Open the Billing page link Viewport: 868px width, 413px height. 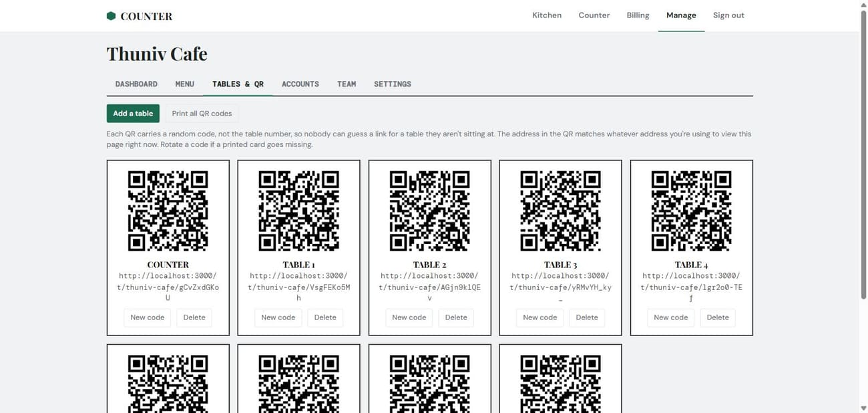click(638, 15)
